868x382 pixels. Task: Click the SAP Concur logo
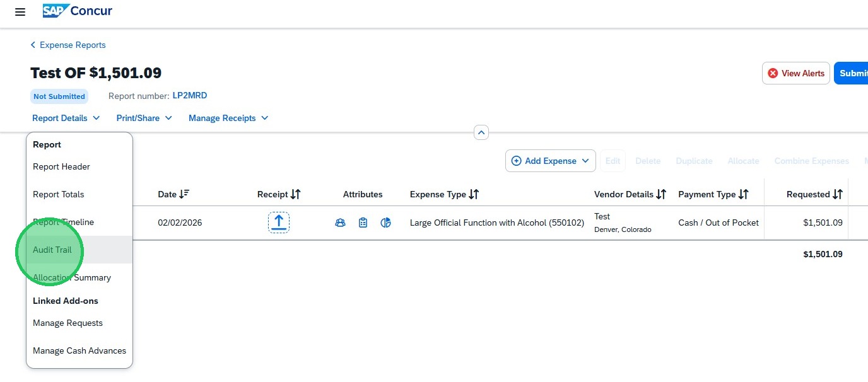point(78,11)
